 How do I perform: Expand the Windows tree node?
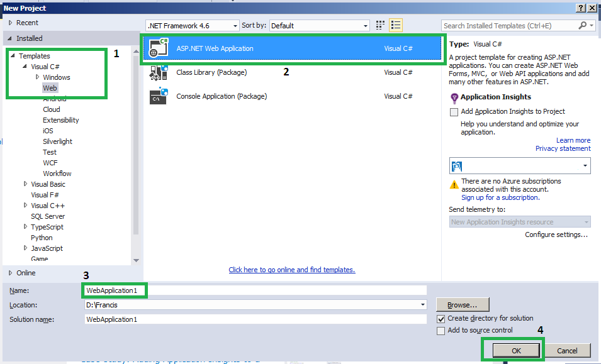tap(37, 77)
